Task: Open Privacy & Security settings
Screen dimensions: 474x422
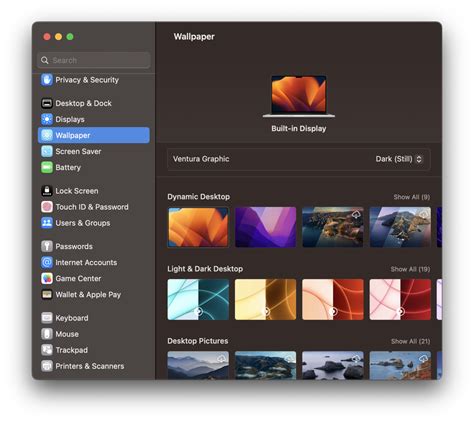Action: coord(94,80)
